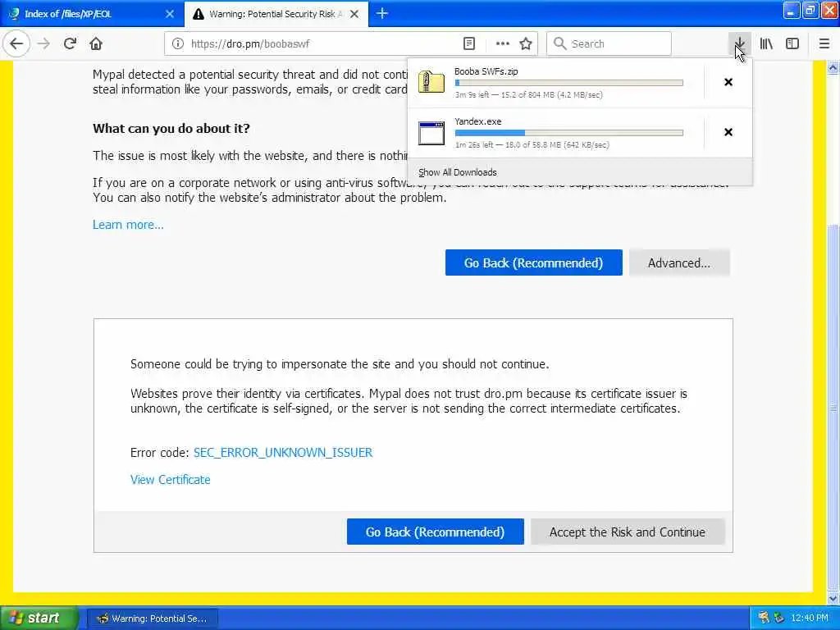Focus the Search box
The height and width of the screenshot is (630, 840).
point(609,44)
